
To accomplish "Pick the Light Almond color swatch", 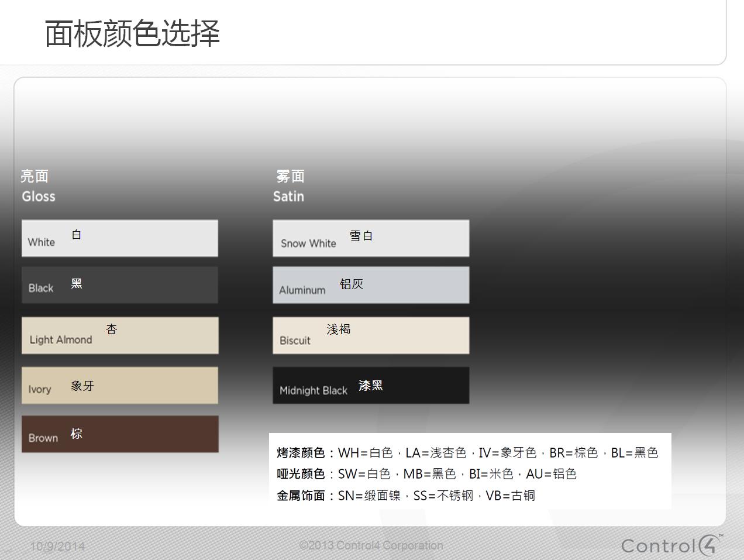I will point(120,335).
